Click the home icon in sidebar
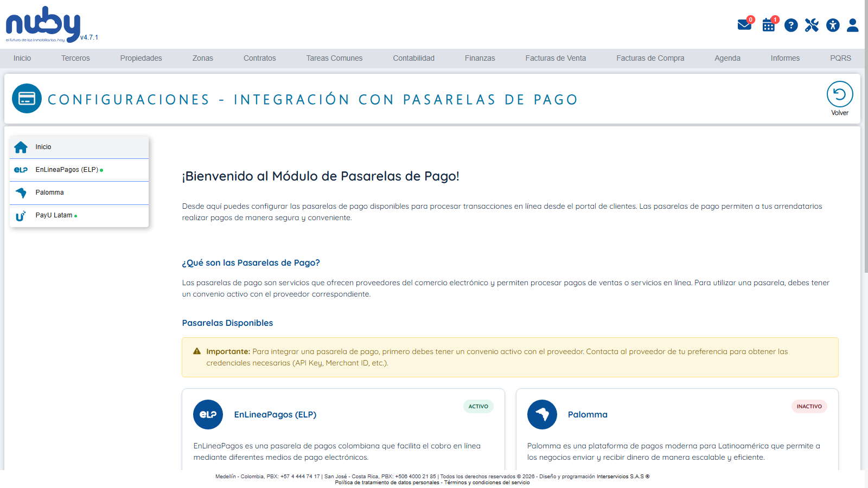The height and width of the screenshot is (488, 868). pos(21,147)
